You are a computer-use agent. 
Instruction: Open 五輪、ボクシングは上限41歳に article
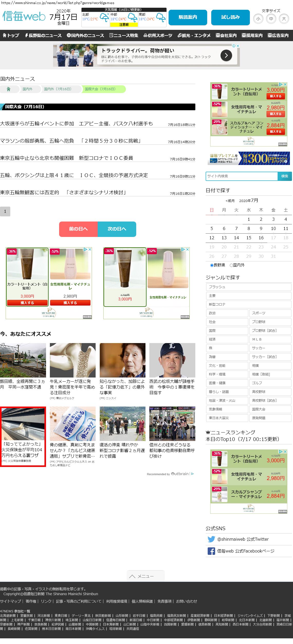coord(74,175)
